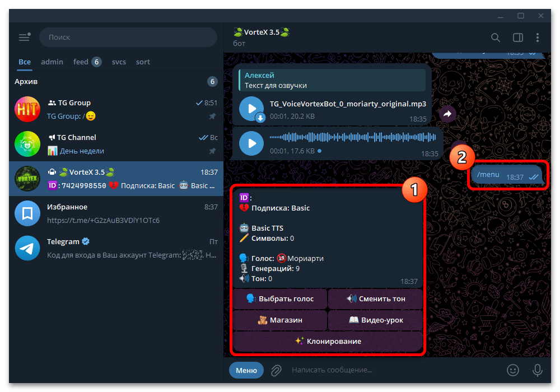Open the bot Меню commands button
560x392 pixels.
click(x=246, y=370)
